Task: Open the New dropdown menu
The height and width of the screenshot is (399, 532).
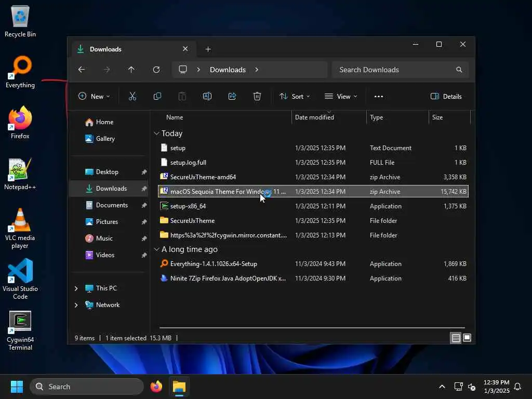Action: click(x=94, y=96)
